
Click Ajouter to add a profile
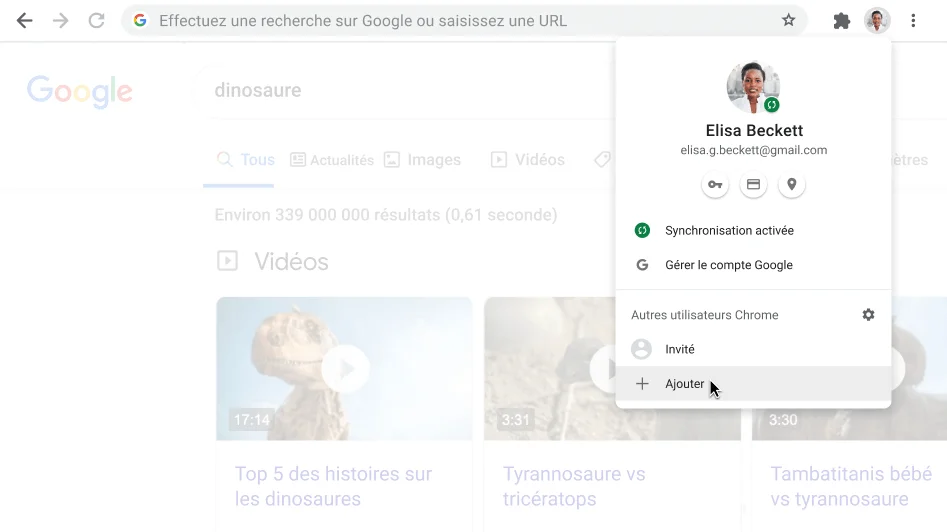[x=684, y=384]
